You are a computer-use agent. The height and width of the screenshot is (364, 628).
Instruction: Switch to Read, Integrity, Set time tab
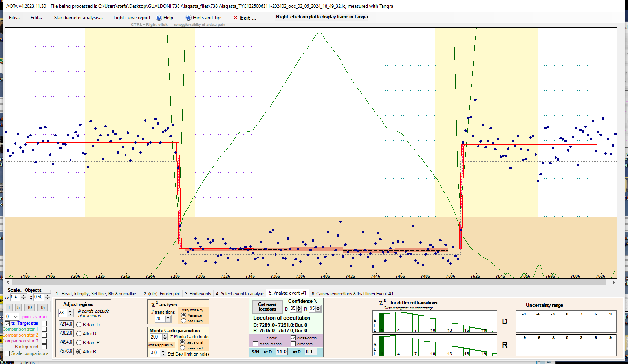[96, 294]
